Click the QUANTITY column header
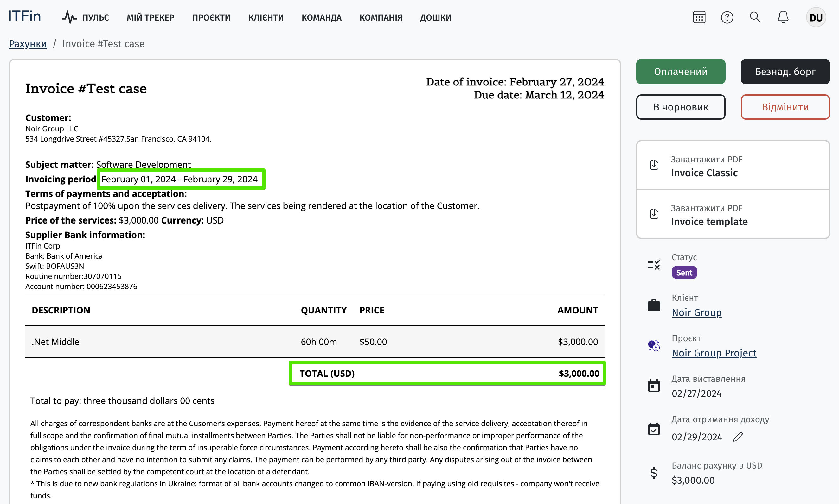Screen dimensions: 839x504 pyautogui.click(x=323, y=310)
